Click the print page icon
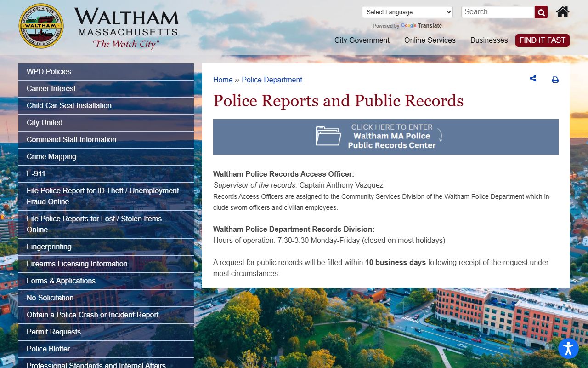Viewport: 588px width, 368px height. coord(555,80)
